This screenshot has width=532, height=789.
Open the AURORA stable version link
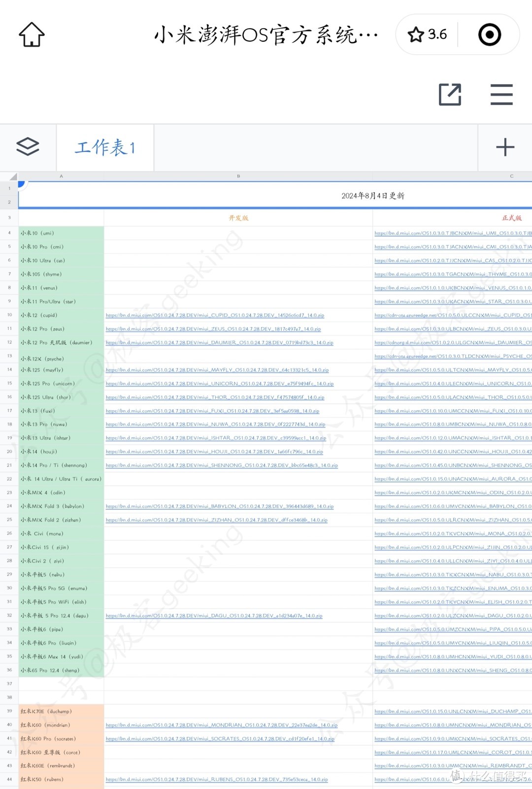pyautogui.click(x=453, y=479)
